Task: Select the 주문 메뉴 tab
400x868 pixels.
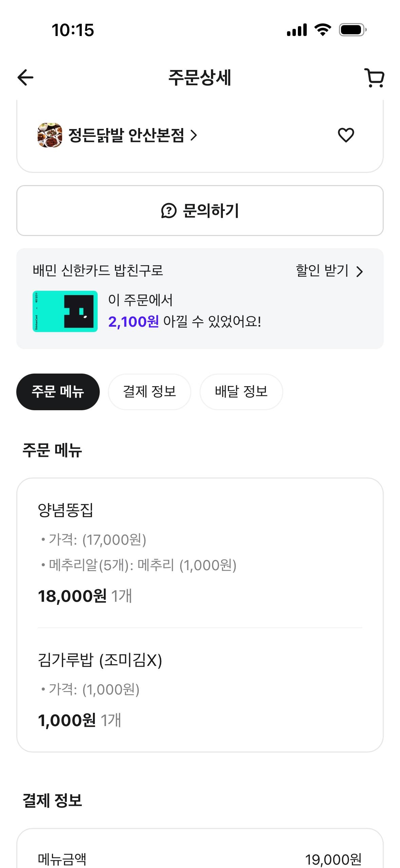Action: (x=58, y=392)
